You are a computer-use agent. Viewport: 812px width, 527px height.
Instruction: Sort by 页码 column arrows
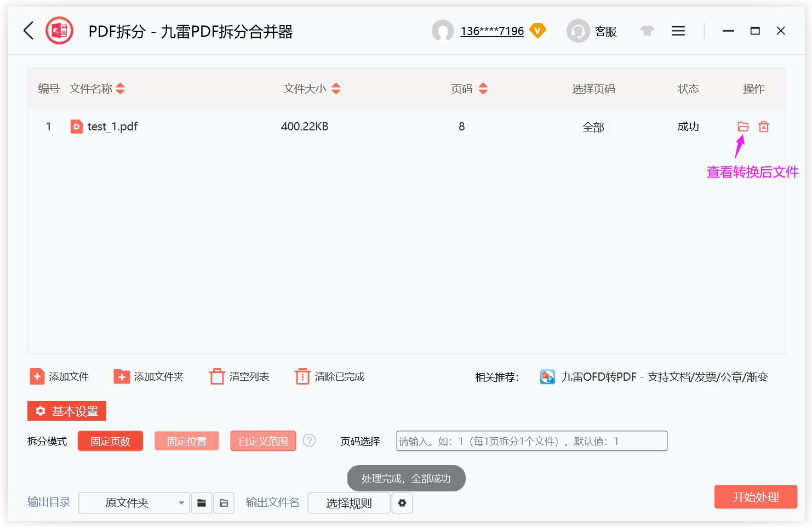tap(483, 89)
